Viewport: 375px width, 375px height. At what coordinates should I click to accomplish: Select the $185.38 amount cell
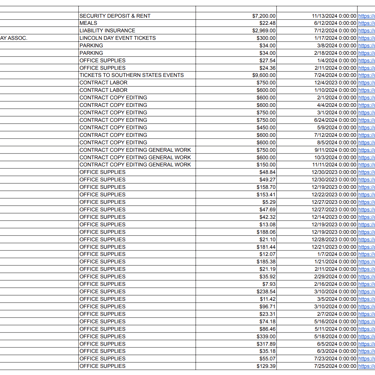236,262
